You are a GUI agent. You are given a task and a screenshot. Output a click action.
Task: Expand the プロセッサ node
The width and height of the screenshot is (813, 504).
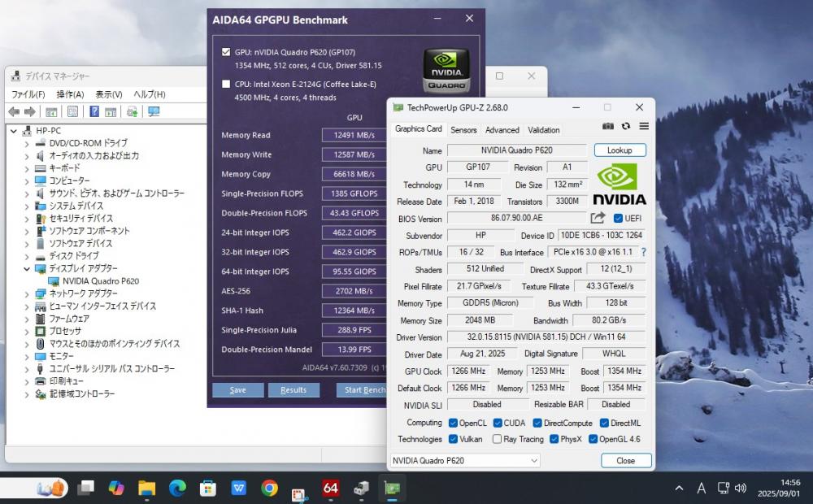click(x=27, y=332)
